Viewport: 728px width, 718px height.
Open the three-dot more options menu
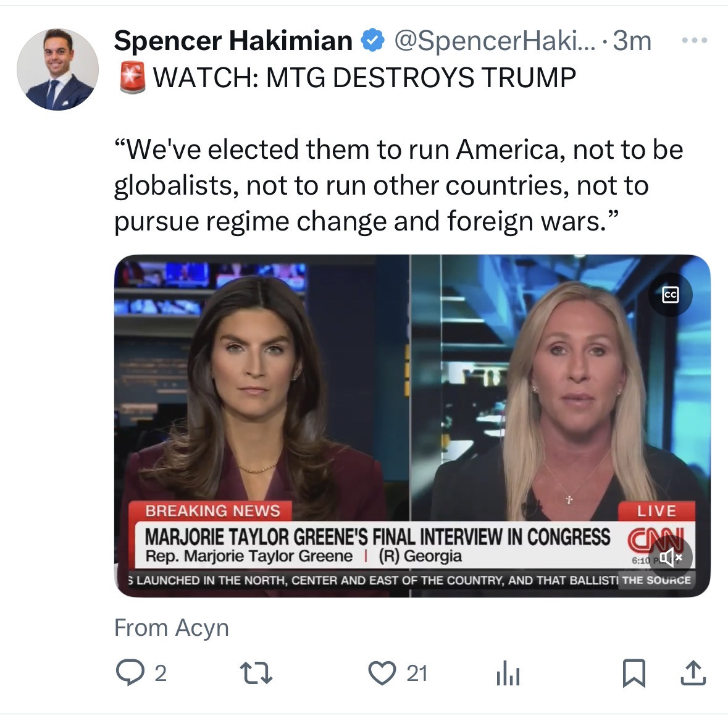[x=695, y=40]
